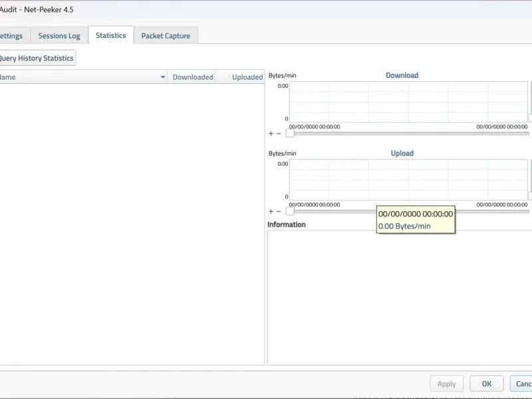Zoom out the Upload chart with minus
This screenshot has width=532, height=399.
[x=279, y=211]
